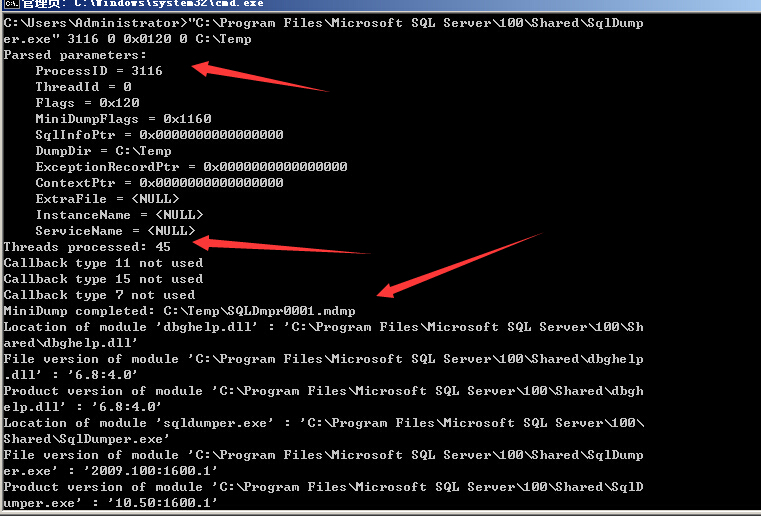Click the Callback type 11 not used line

click(103, 263)
